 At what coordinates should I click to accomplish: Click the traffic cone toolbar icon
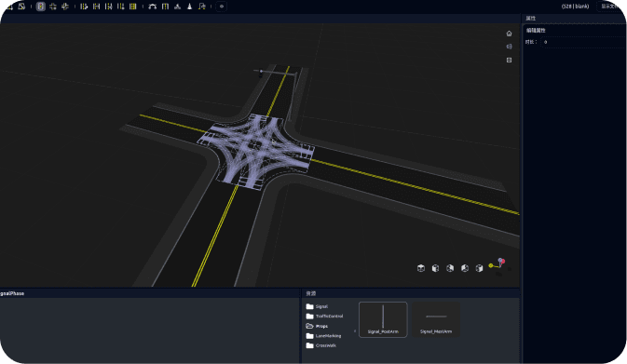point(189,7)
